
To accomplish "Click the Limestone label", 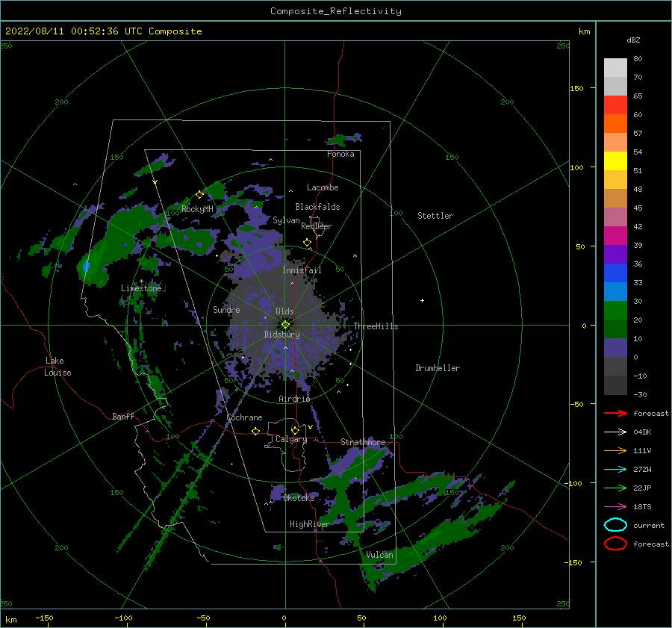I will (x=141, y=288).
